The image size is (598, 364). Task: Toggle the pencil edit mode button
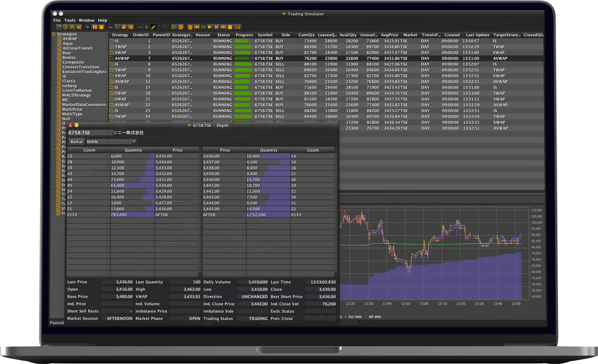pyautogui.click(x=153, y=27)
